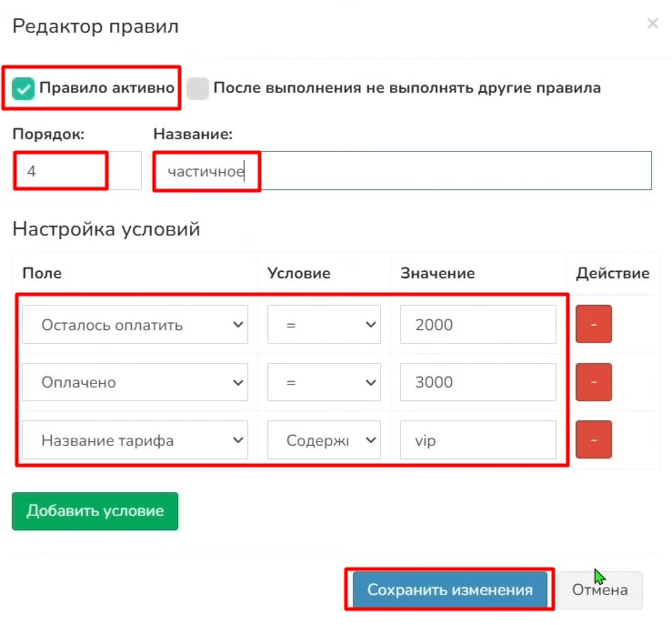Open the 'Оплачено' field dropdown
The width and height of the screenshot is (672, 625).
[x=135, y=383]
